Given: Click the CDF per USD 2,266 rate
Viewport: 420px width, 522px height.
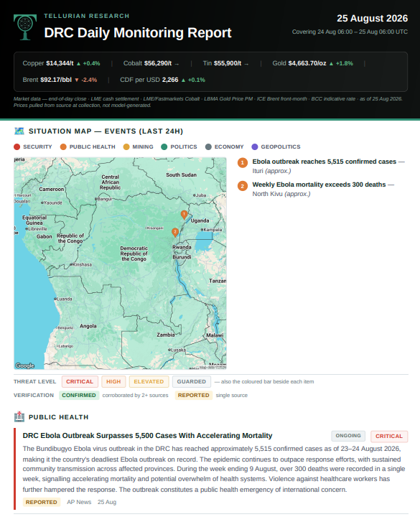Looking at the screenshot, I should (x=170, y=80).
